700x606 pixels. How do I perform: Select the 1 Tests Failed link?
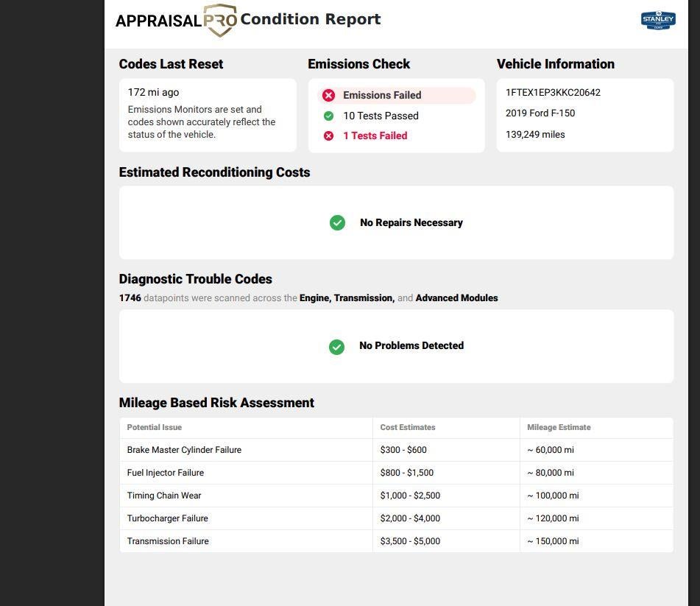click(x=375, y=135)
